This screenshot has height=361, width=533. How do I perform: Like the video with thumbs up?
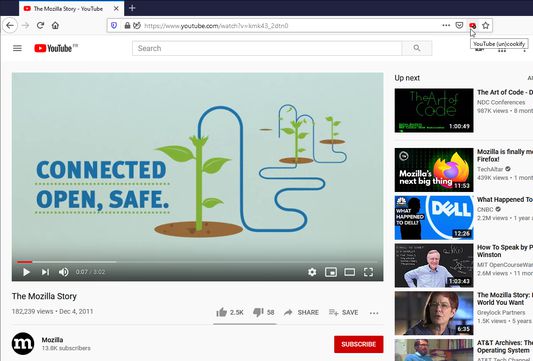(230, 312)
